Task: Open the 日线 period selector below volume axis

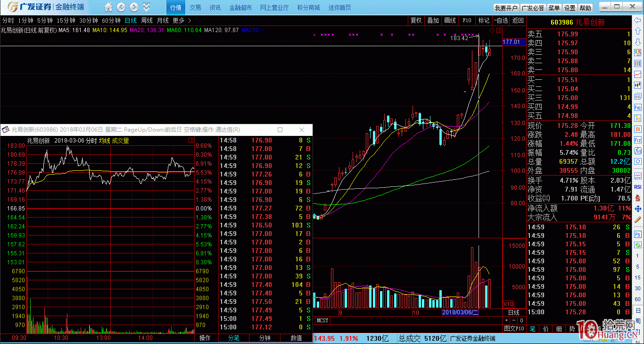Action: coord(514,312)
